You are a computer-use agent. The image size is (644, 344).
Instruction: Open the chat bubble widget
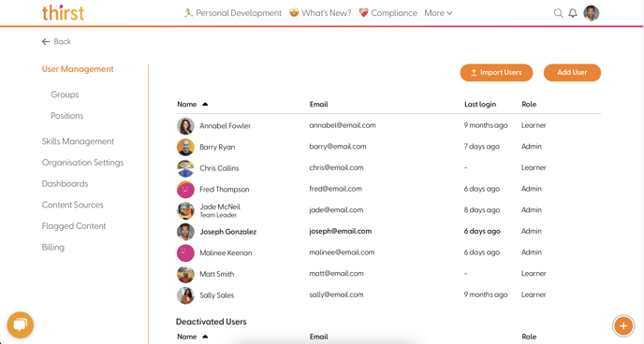pyautogui.click(x=21, y=325)
